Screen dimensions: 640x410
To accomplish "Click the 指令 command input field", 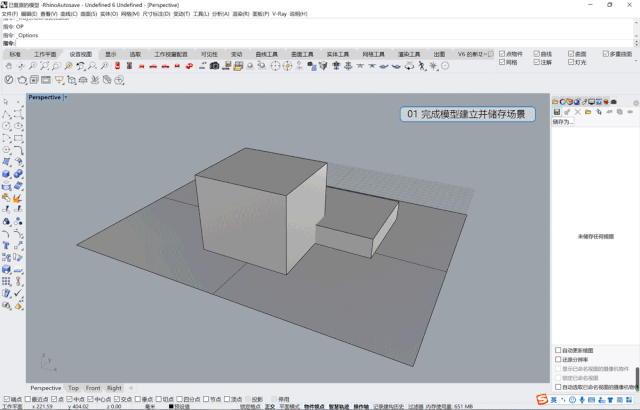I will click(324, 43).
